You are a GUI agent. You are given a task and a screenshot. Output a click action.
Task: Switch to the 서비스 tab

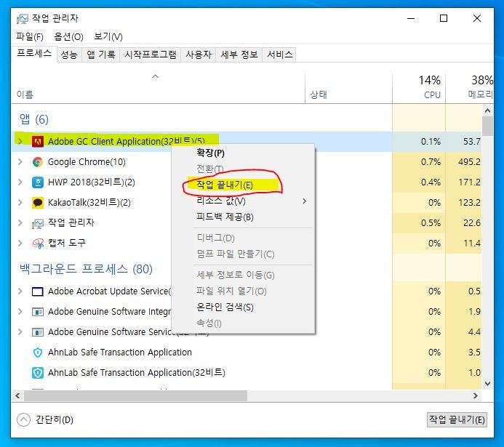280,55
